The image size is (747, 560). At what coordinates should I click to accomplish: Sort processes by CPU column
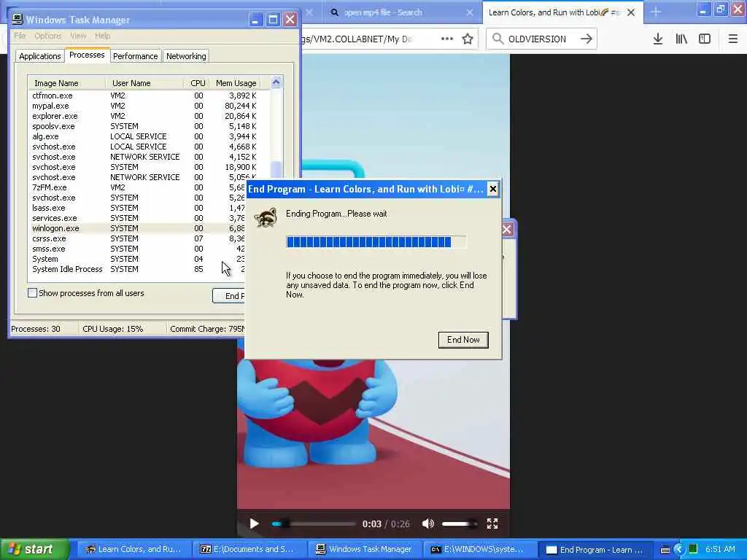tap(197, 83)
